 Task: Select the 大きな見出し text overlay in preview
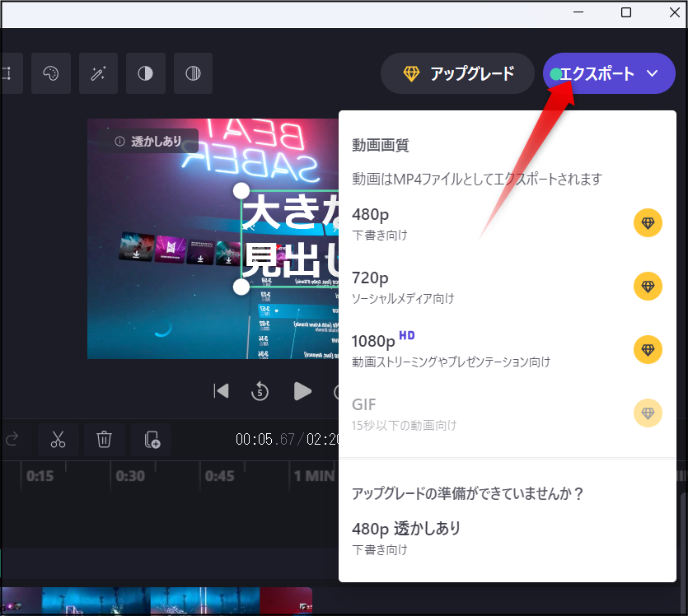click(x=291, y=238)
